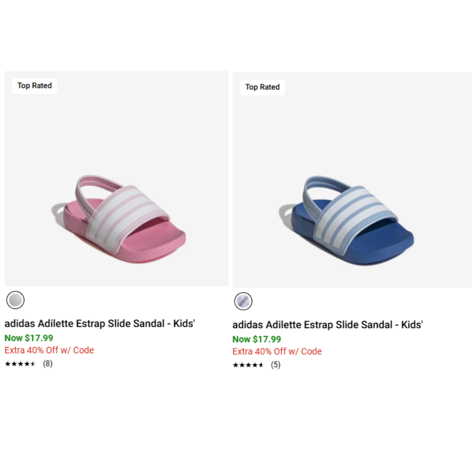Open the (8) review count link
The image size is (476, 476).
(x=48, y=364)
